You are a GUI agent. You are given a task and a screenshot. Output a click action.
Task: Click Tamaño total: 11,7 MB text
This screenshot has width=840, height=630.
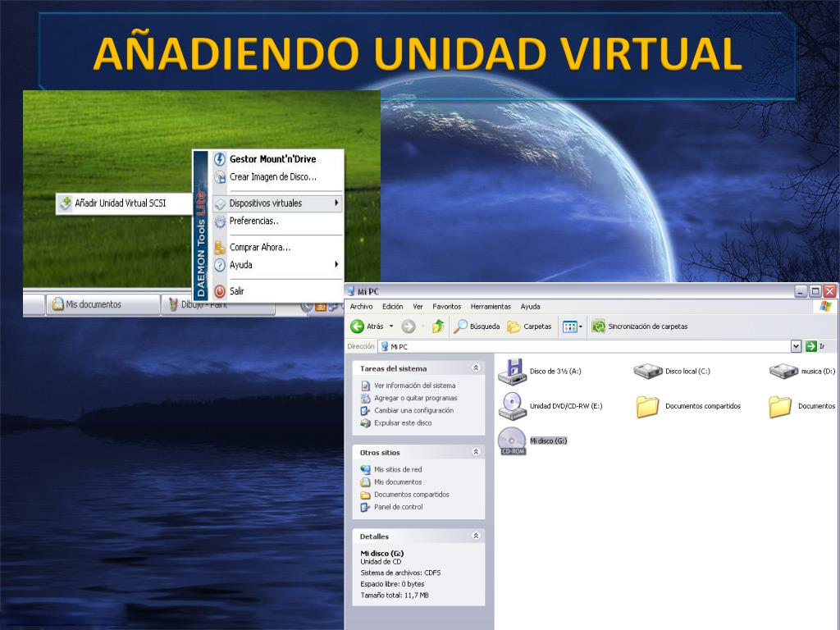click(395, 596)
